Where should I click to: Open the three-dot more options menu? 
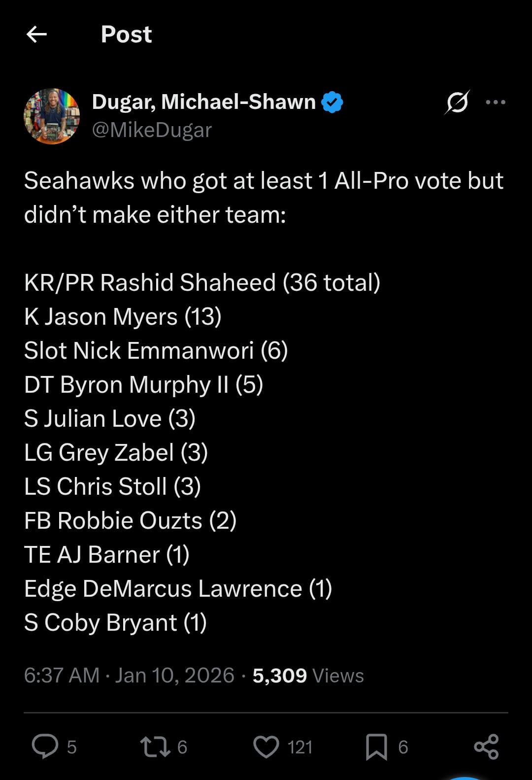(495, 102)
